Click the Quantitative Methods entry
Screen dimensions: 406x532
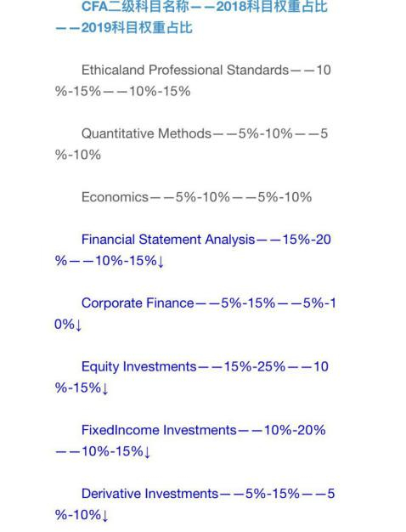click(147, 133)
